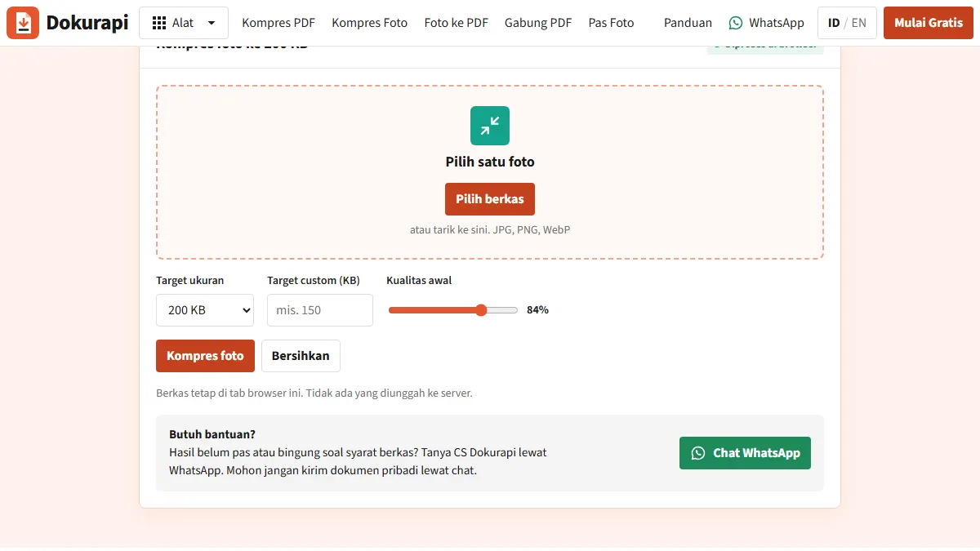
Task: Navigate to Foto ke PDF
Action: tap(456, 23)
